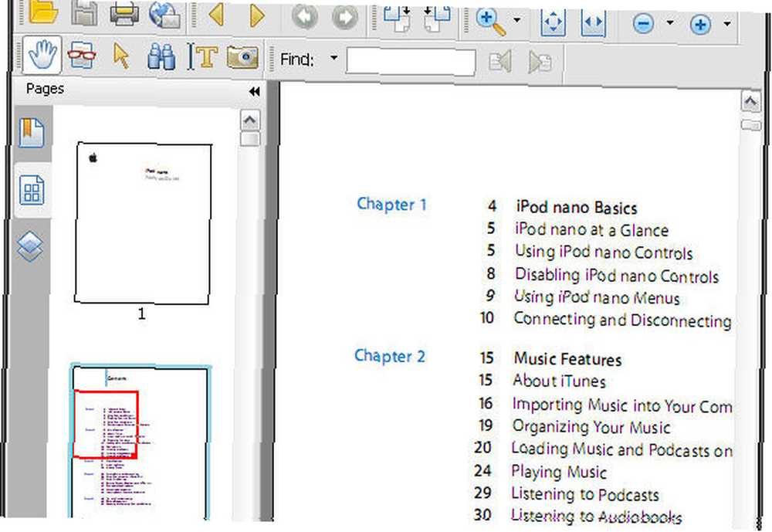Click thumbnail panel scroll up arrow

[x=249, y=120]
